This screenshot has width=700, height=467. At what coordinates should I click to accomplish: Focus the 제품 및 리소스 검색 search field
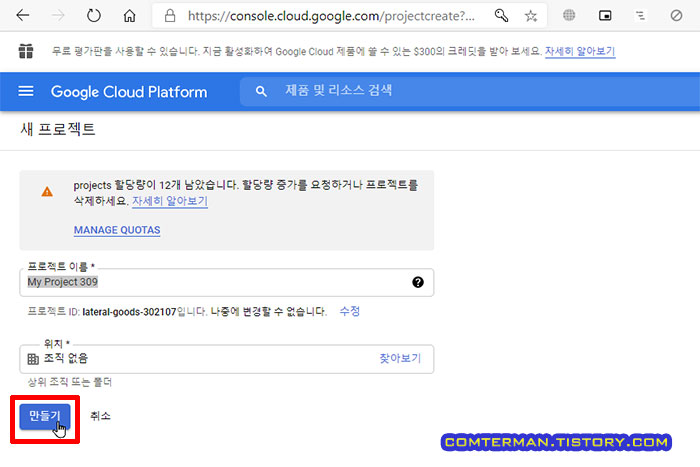coord(469,92)
